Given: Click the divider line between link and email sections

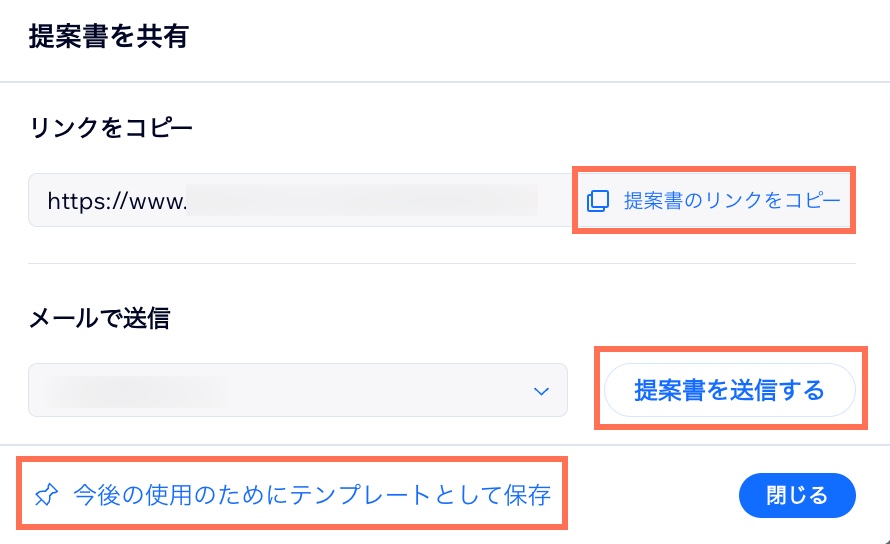Looking at the screenshot, I should click(x=442, y=264).
